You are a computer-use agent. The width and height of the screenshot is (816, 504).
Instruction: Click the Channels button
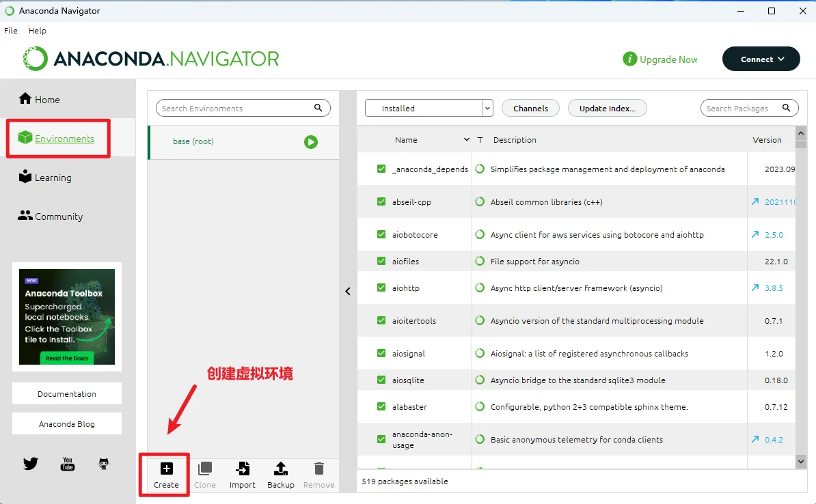pyautogui.click(x=530, y=108)
